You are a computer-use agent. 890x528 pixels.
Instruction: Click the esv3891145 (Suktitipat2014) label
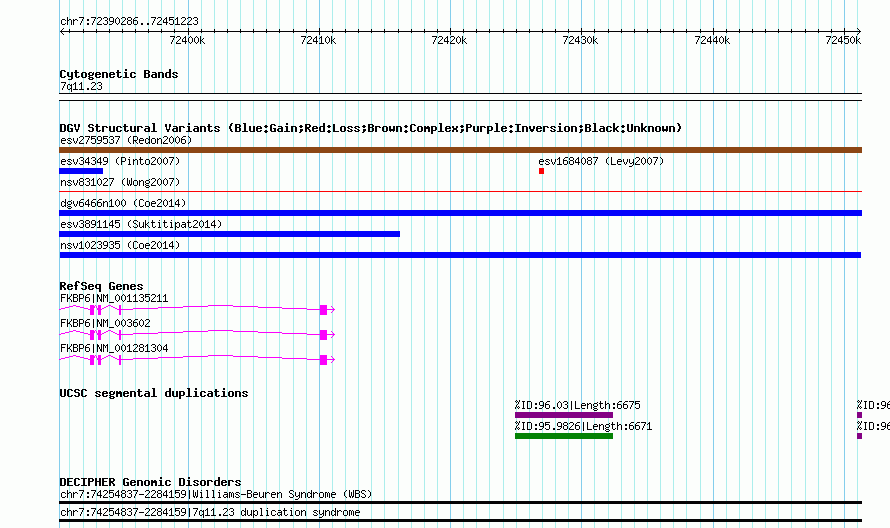pyautogui.click(x=141, y=224)
